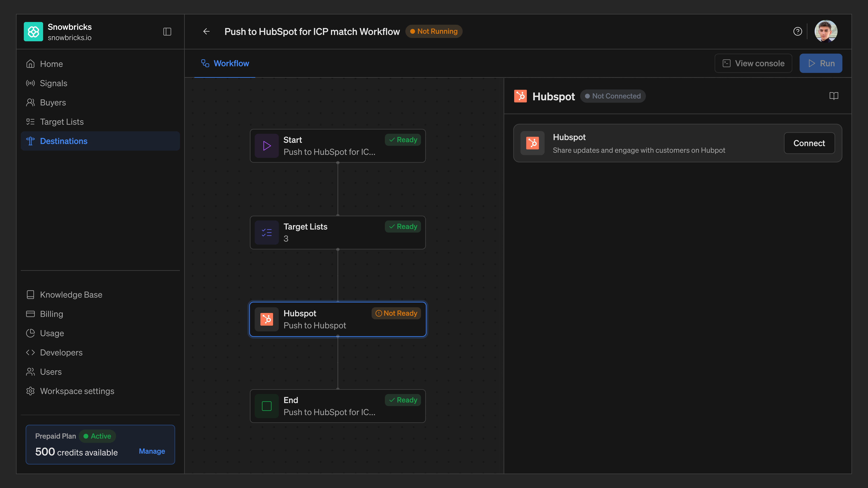The image size is (868, 488).
Task: Click the snowbricks.io workspace domain
Action: [69, 38]
